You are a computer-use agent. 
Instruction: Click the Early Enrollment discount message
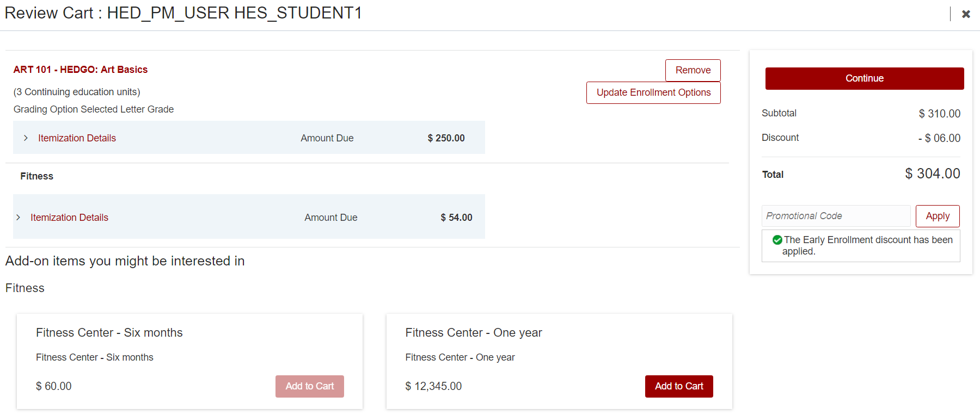[x=867, y=245]
